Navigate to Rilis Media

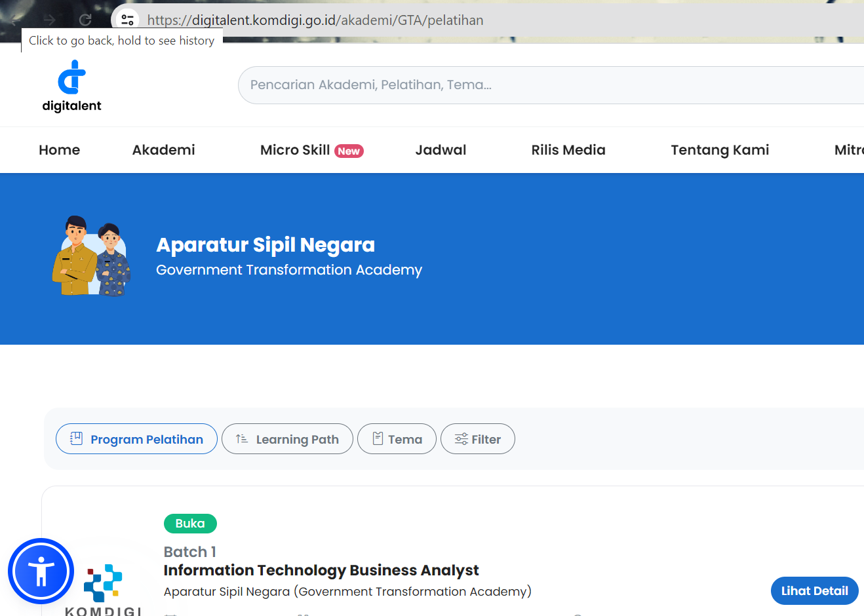(x=568, y=150)
